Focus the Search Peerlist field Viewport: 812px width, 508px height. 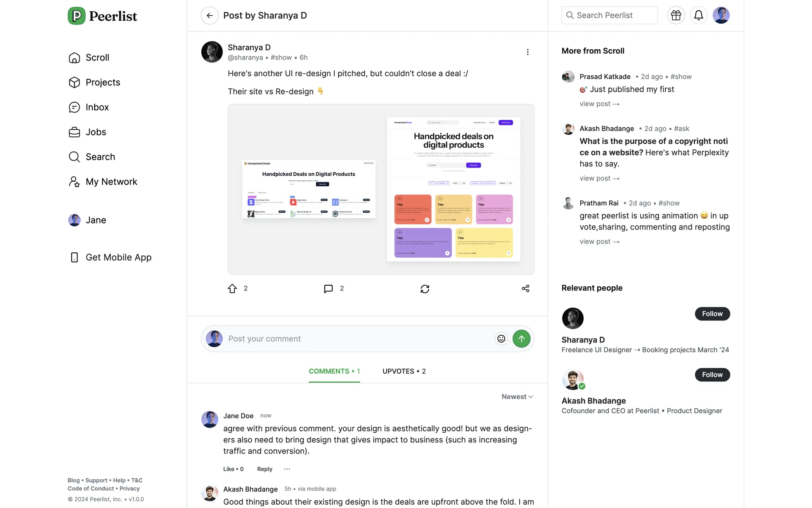(x=609, y=16)
